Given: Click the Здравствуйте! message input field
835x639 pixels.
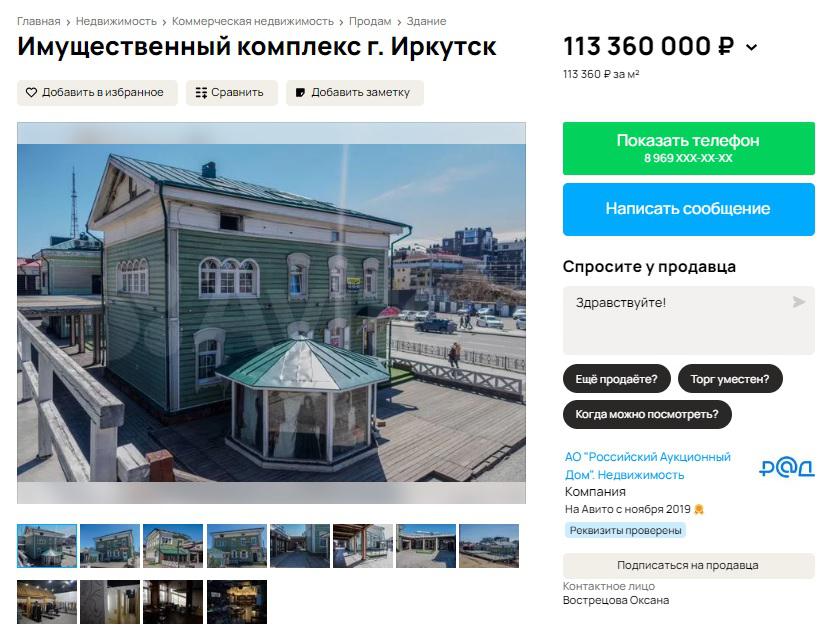Looking at the screenshot, I should tap(689, 321).
